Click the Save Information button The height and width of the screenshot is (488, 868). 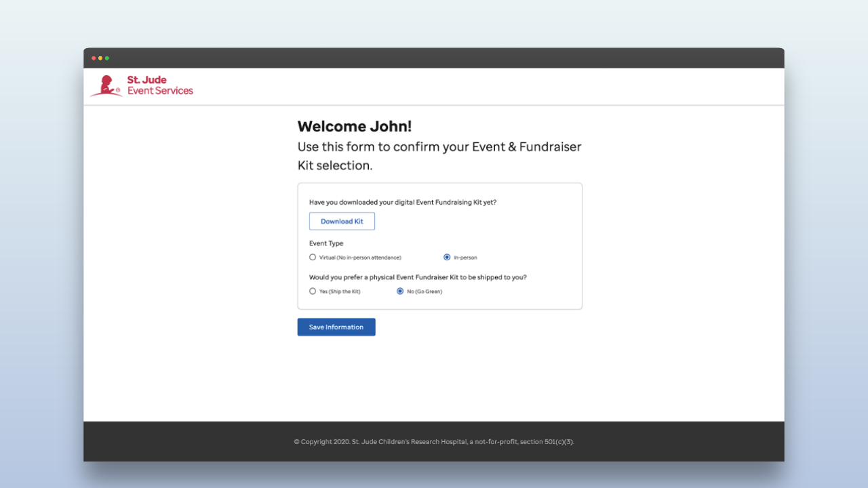tap(336, 327)
